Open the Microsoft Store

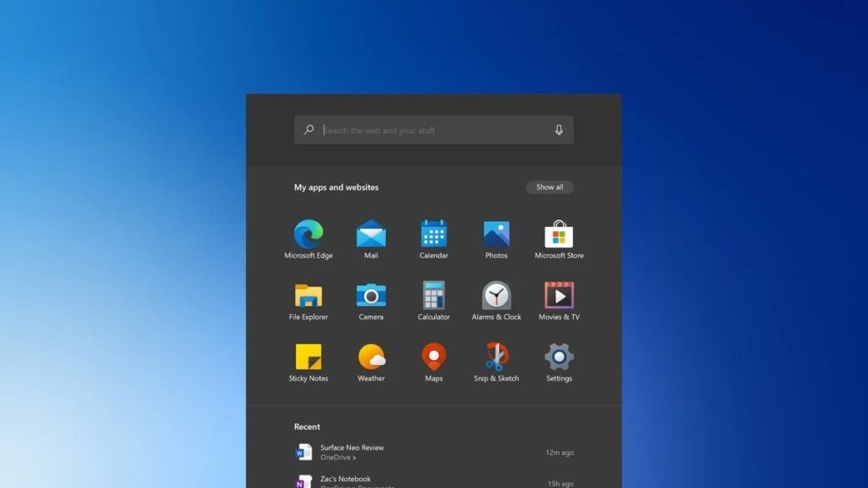(558, 236)
